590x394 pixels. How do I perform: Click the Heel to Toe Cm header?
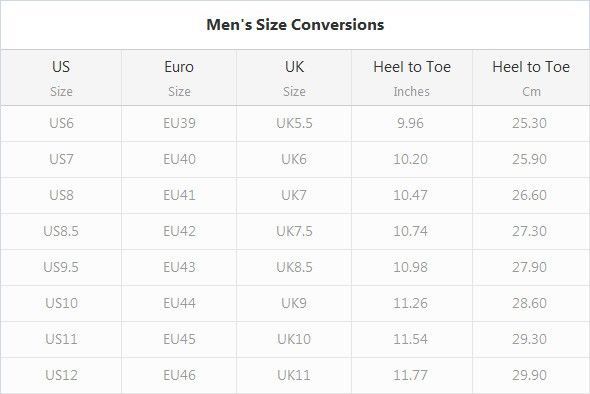click(531, 78)
